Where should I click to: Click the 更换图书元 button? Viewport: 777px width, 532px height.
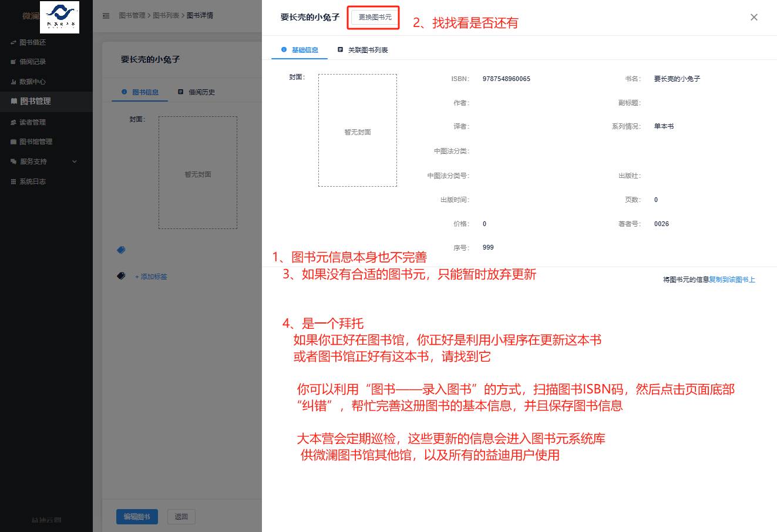point(375,18)
